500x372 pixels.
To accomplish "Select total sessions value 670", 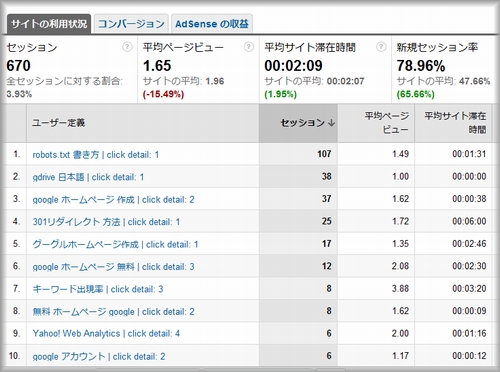I will point(18,66).
